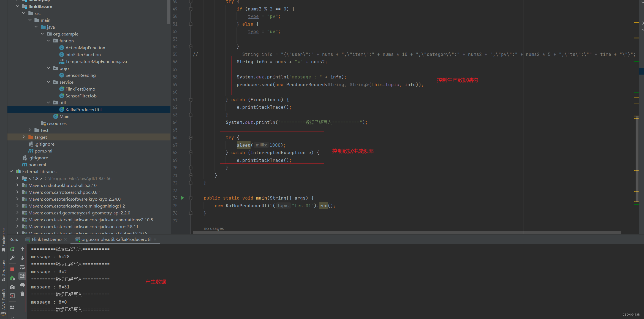This screenshot has height=319, width=644.
Task: Click the Print console output icon
Action: coord(22,285)
